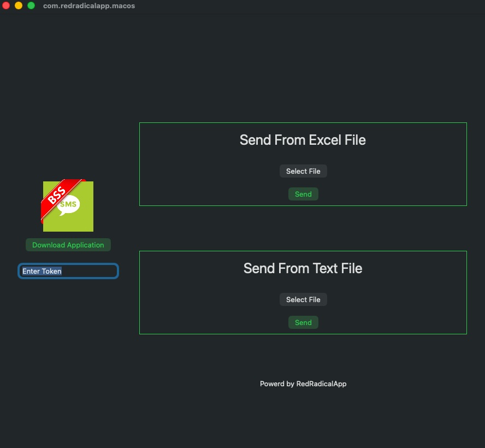The height and width of the screenshot is (448, 485).
Task: Click the Send From Excel File heading
Action: pos(303,140)
